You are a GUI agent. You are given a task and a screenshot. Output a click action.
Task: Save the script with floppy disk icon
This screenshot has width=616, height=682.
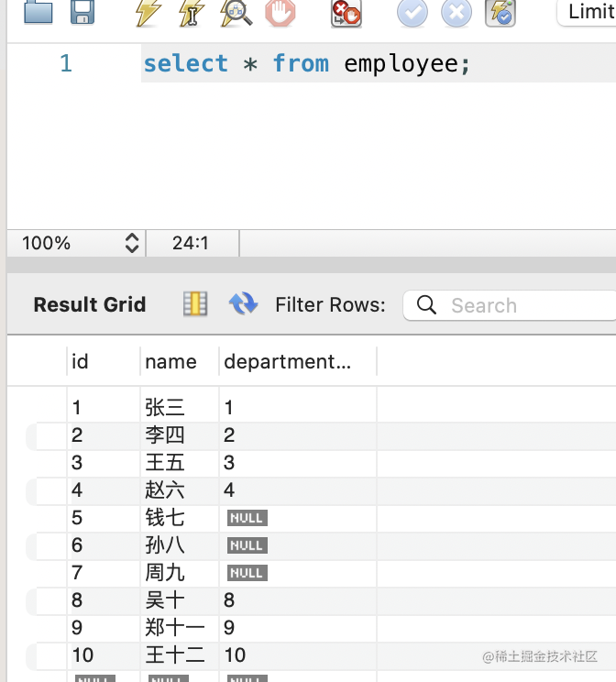pos(82,12)
